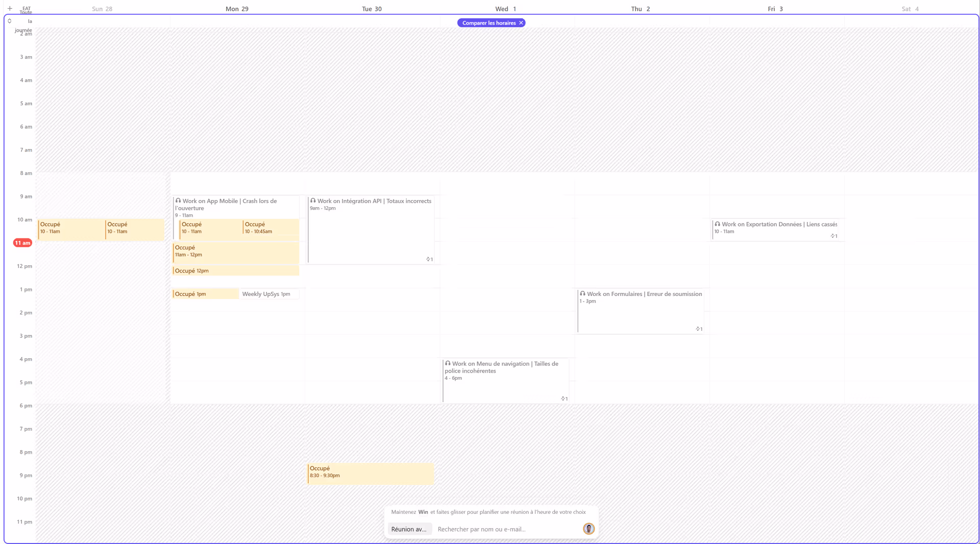The image size is (980, 544).
Task: Select the Mon 29 day header
Action: tap(237, 9)
